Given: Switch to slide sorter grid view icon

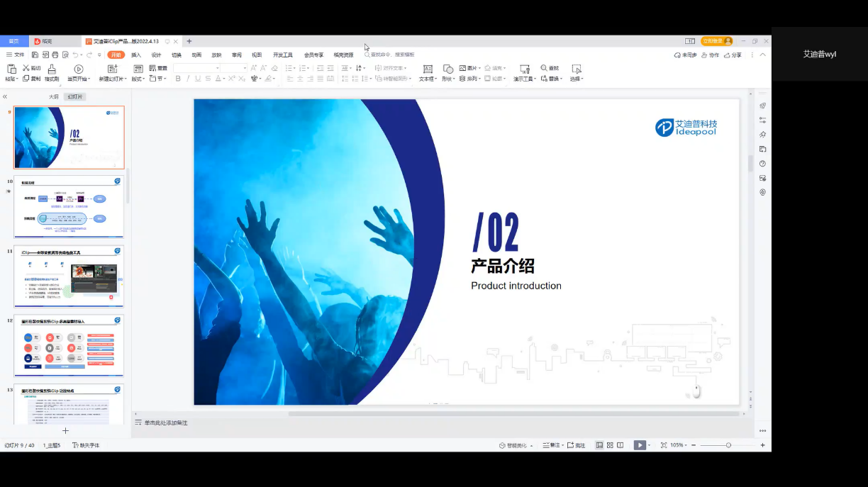Looking at the screenshot, I should point(610,445).
